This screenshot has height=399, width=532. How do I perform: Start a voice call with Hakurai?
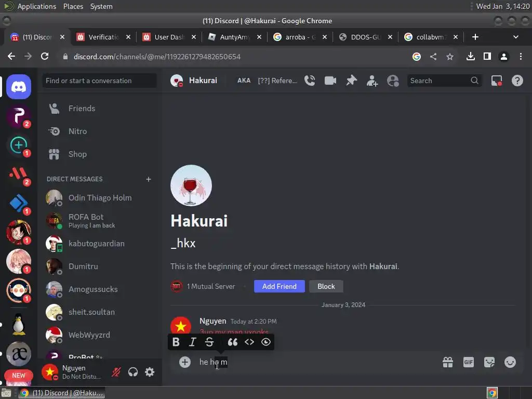pyautogui.click(x=310, y=81)
